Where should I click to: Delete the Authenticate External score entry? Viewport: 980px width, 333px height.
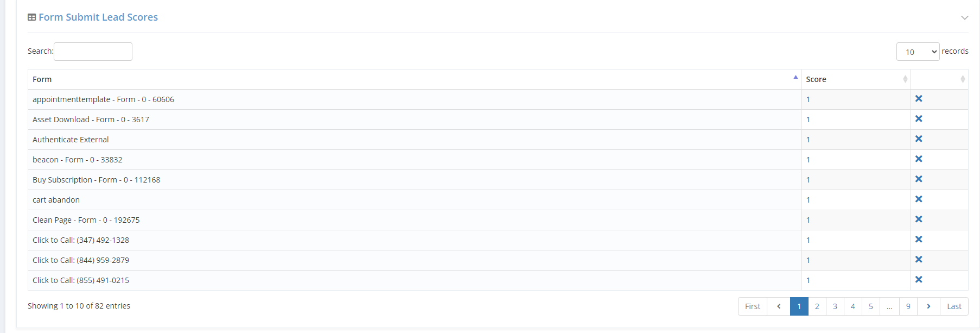pyautogui.click(x=919, y=139)
